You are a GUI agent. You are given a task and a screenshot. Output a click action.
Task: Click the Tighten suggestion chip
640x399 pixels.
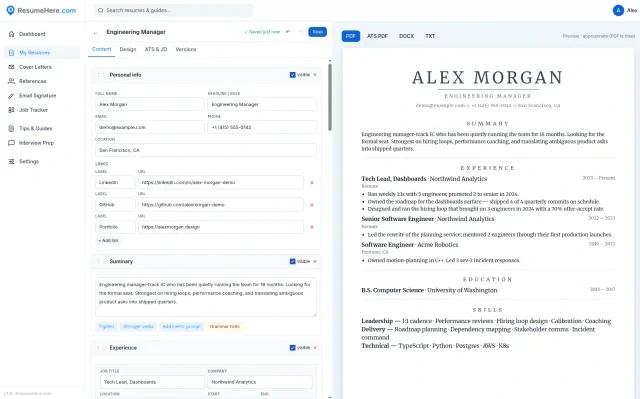107,326
